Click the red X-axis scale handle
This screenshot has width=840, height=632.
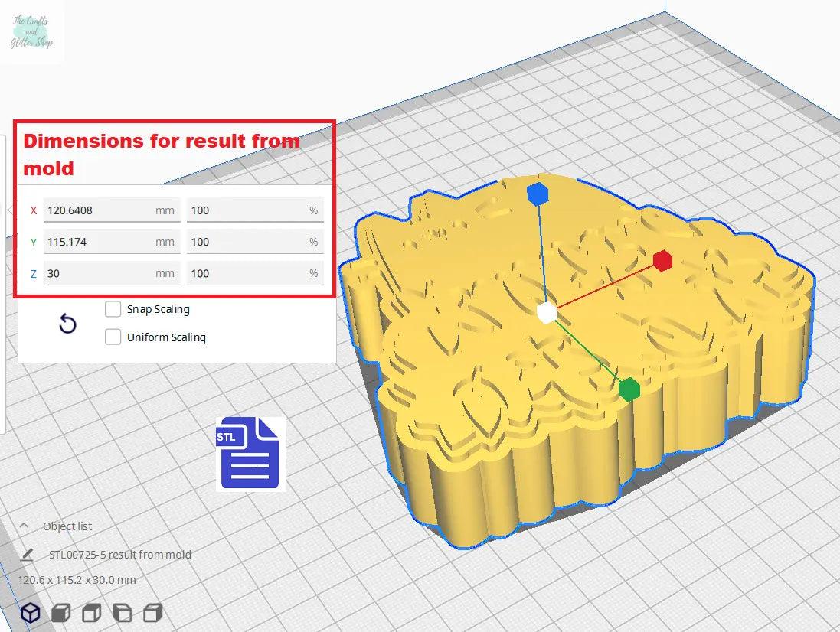coord(663,261)
